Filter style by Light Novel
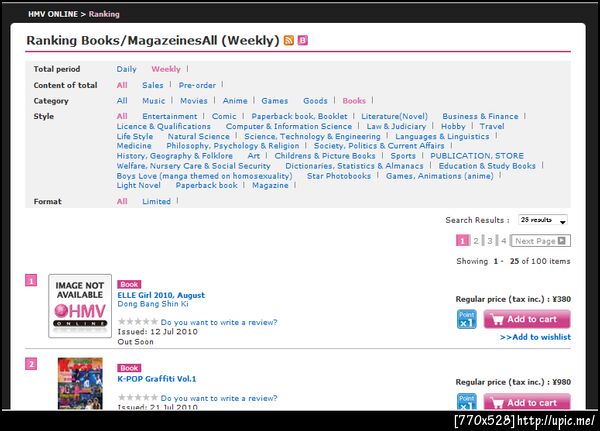Screen dimensions: 600x431 [139, 185]
